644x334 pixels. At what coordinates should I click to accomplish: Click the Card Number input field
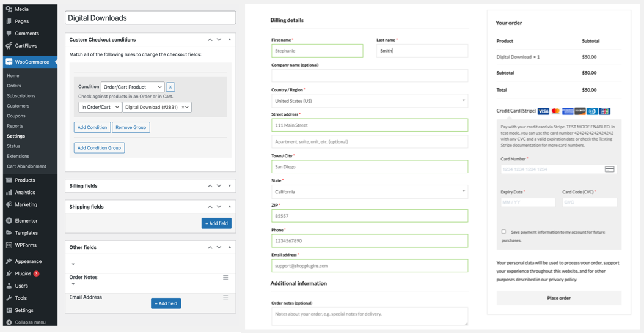551,169
